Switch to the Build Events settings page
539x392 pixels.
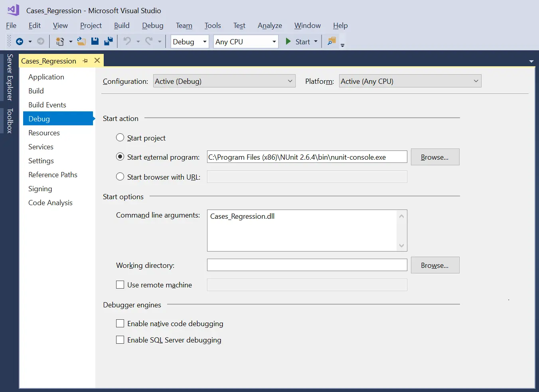click(x=47, y=105)
